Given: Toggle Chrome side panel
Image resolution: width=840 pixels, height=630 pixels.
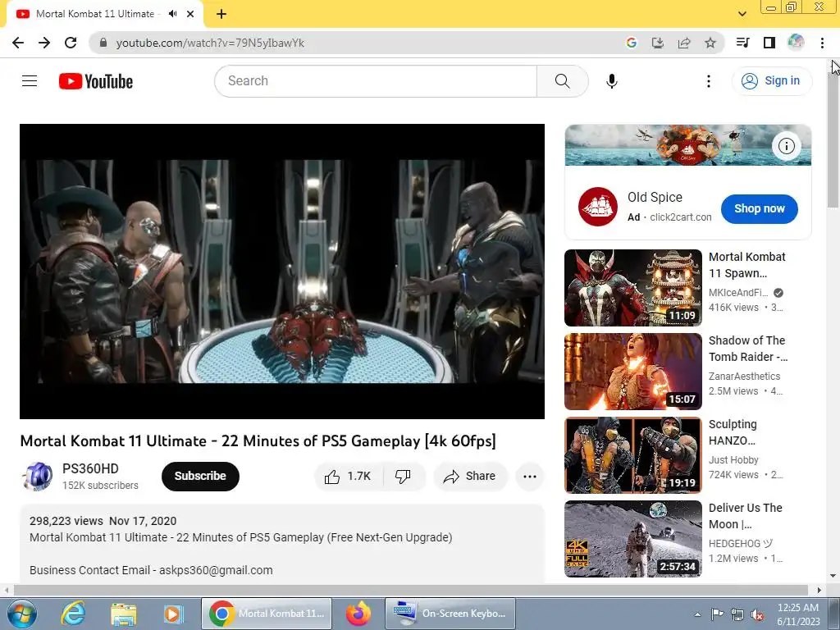Looking at the screenshot, I should click(769, 43).
